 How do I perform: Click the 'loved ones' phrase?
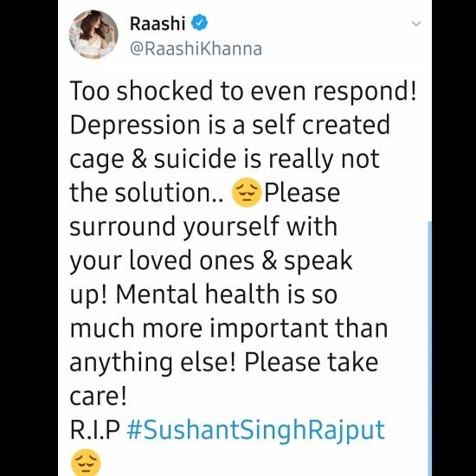191,261
